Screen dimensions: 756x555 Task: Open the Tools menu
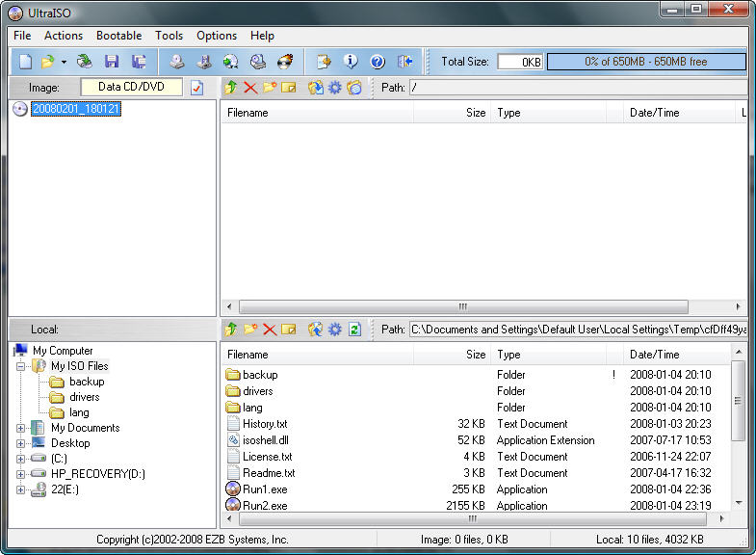click(169, 36)
